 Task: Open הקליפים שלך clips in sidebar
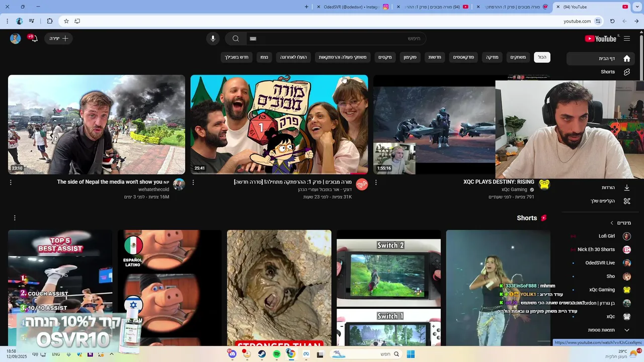pyautogui.click(x=602, y=201)
